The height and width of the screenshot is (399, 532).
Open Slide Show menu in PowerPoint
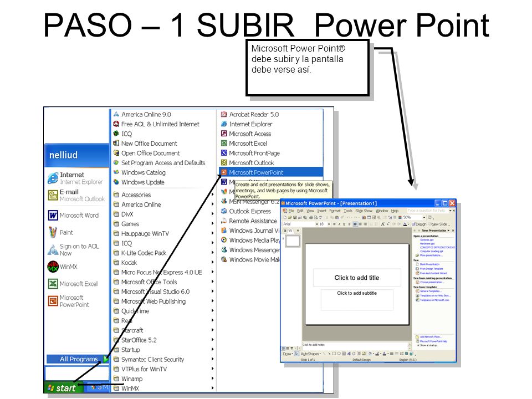pyautogui.click(x=364, y=211)
